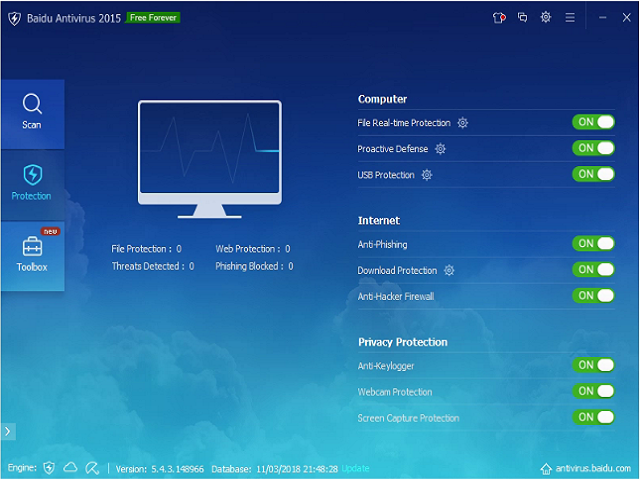This screenshot has height=480, width=640.
Task: Click the Anti-Phishing label
Action: point(382,244)
